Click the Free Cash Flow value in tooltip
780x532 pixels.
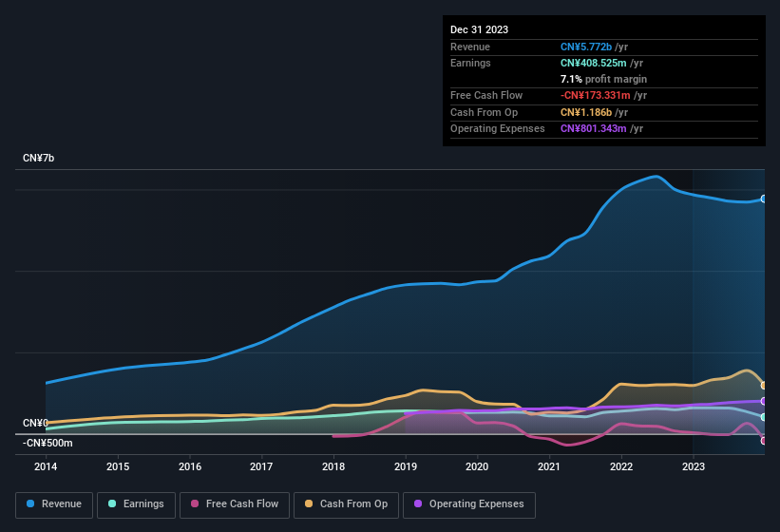point(596,95)
